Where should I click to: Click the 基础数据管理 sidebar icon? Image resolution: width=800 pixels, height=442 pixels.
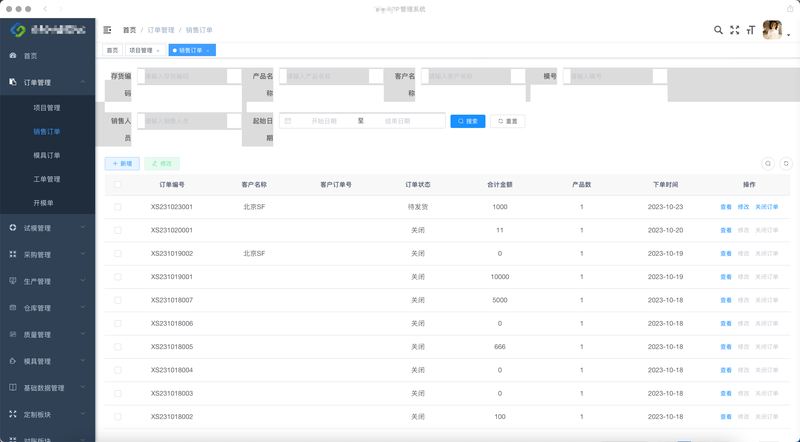(13, 387)
